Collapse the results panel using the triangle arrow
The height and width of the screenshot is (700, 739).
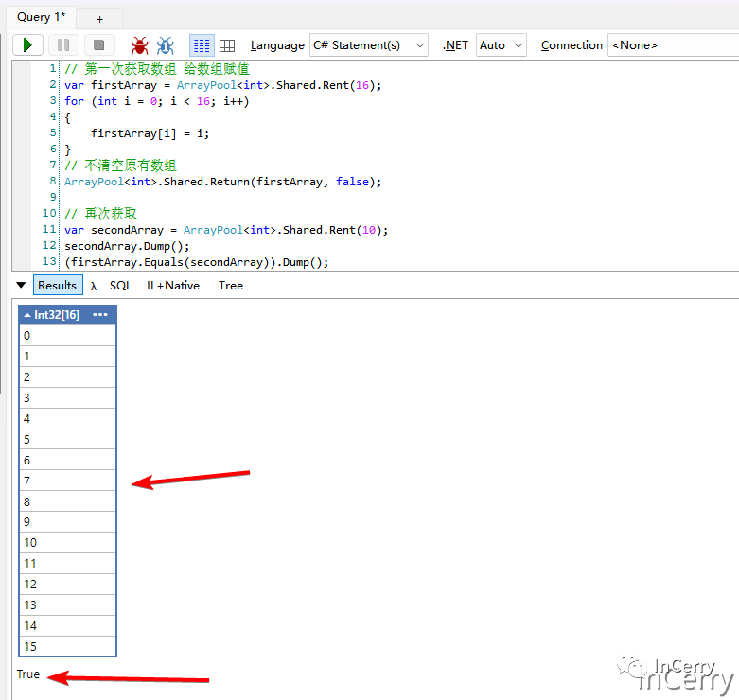(x=21, y=285)
